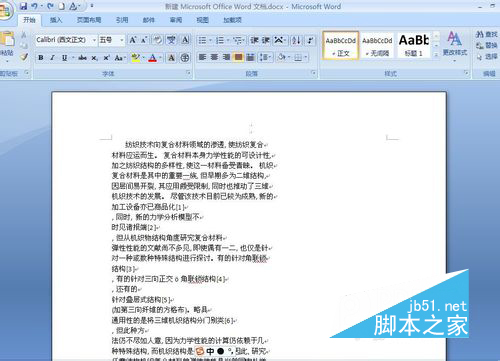This screenshot has width=500, height=361.
Task: Click the Grow Font icon
Action: (x=132, y=40)
